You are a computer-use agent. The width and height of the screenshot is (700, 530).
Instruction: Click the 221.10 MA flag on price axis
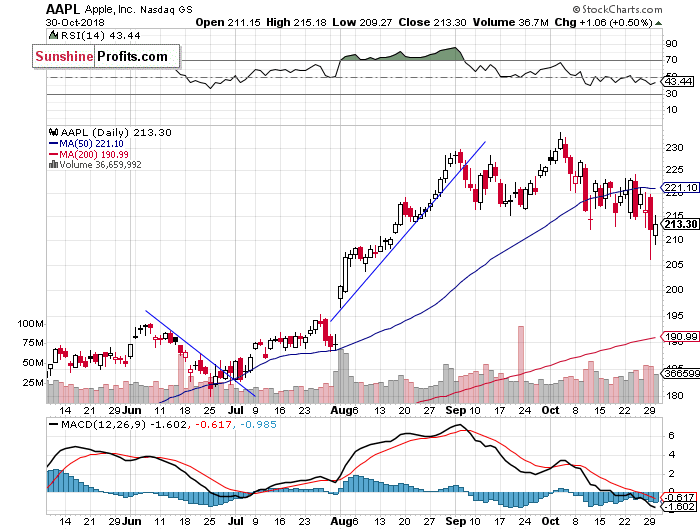(680, 188)
